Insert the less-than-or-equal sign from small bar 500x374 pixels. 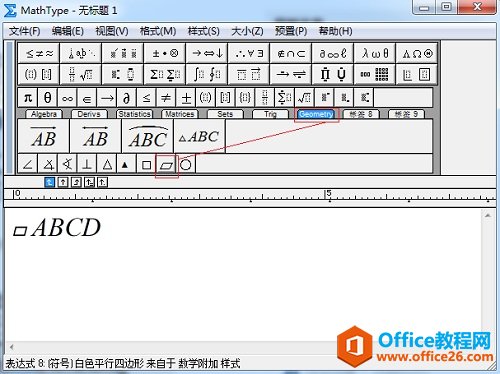[x=146, y=98]
